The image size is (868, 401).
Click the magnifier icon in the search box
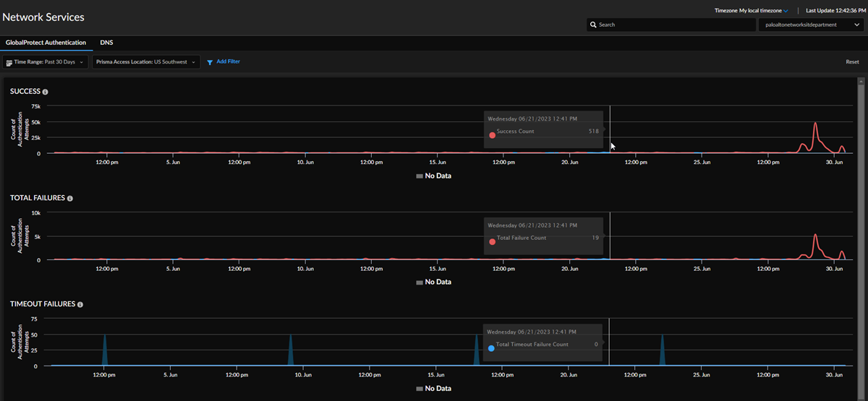(594, 25)
